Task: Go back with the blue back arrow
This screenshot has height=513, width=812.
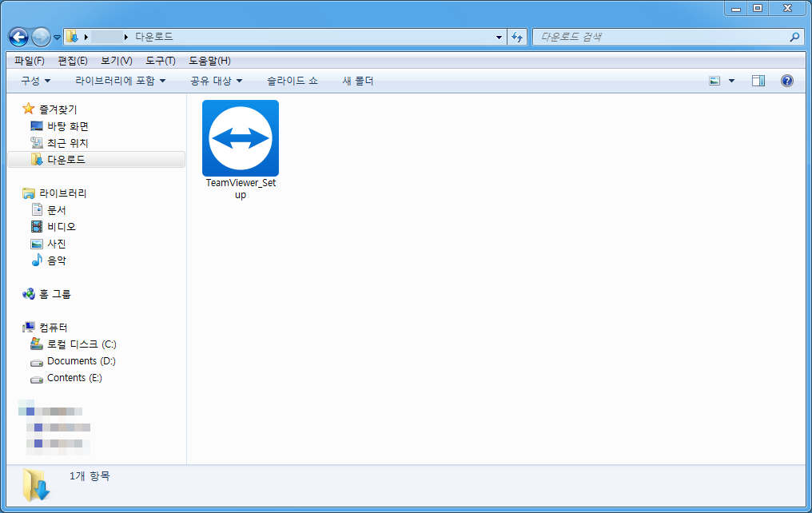Action: tap(18, 38)
